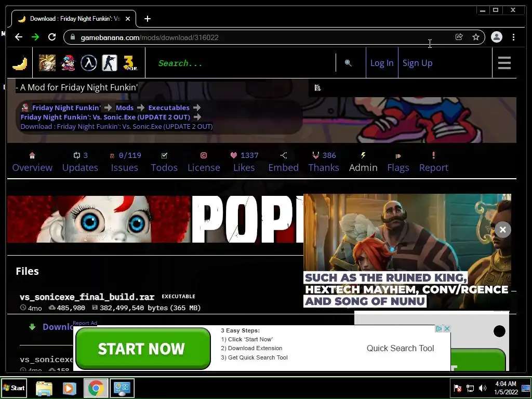Open the Chrome three-dot menu

pyautogui.click(x=513, y=37)
